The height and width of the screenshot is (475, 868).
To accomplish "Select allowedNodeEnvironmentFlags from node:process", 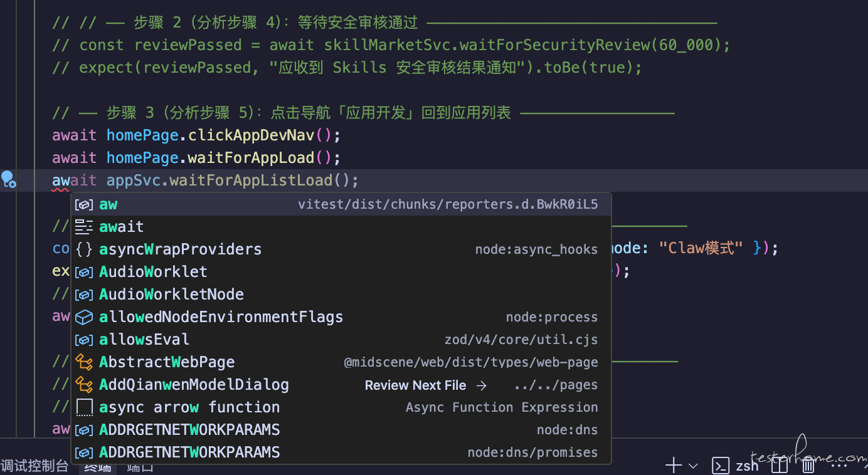I will (341, 317).
